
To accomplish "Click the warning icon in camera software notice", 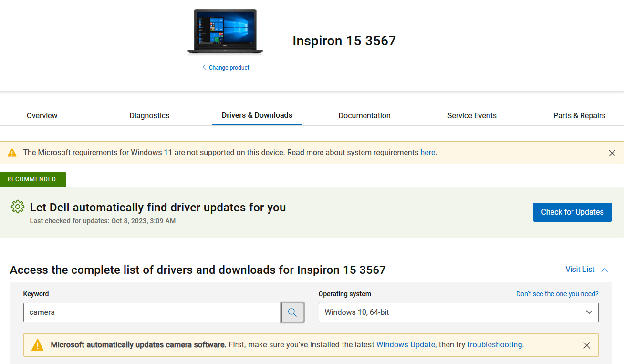I will (38, 344).
